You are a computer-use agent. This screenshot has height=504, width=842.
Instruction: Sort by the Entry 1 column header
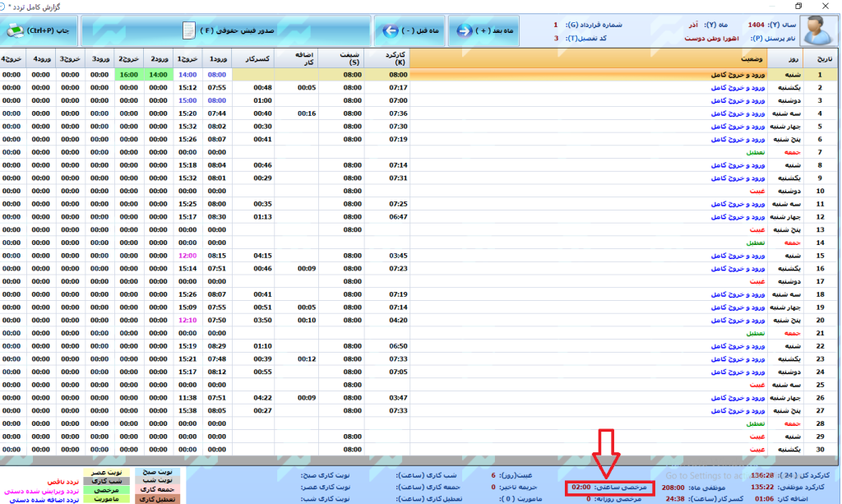[x=217, y=59]
